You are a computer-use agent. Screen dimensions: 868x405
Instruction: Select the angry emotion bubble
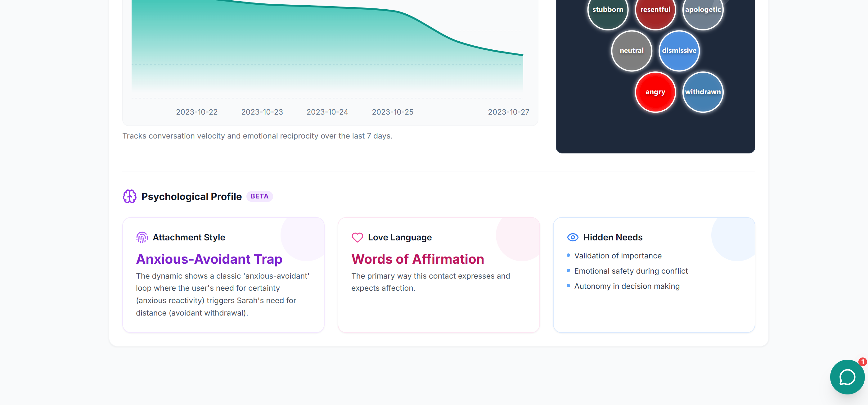[655, 92]
